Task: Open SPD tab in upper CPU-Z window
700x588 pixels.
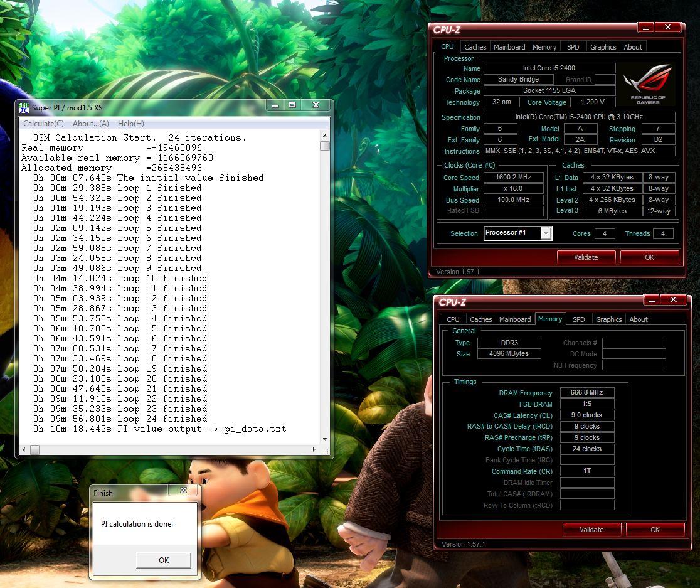Action: click(573, 47)
